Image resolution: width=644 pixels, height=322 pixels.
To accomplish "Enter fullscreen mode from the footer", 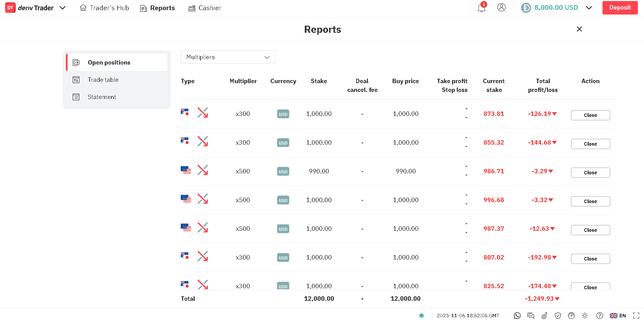I will (x=636, y=316).
